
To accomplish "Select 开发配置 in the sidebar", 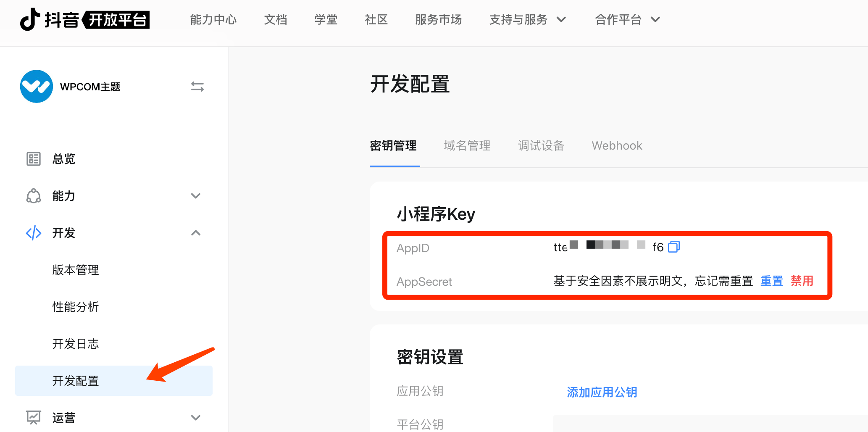I will point(113,381).
